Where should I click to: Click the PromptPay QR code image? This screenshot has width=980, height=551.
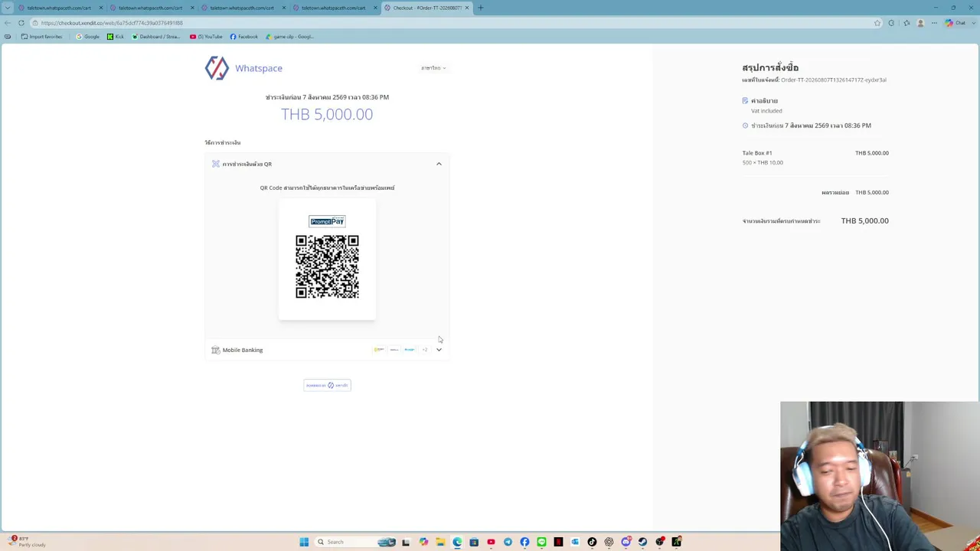coord(327,266)
